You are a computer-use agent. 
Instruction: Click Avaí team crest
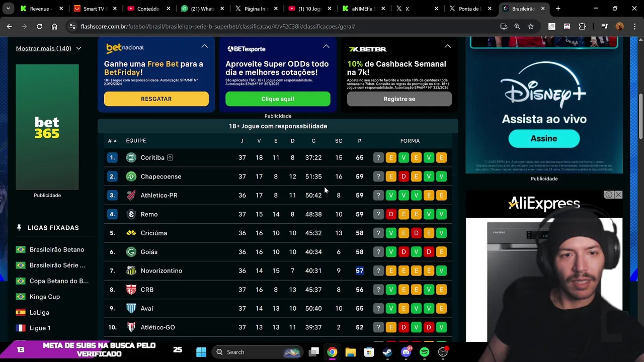131,308
